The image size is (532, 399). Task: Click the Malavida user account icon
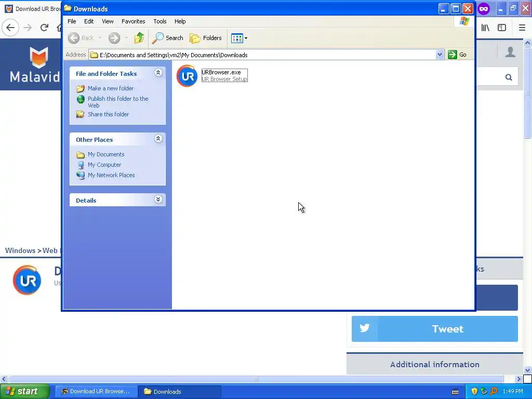(510, 52)
